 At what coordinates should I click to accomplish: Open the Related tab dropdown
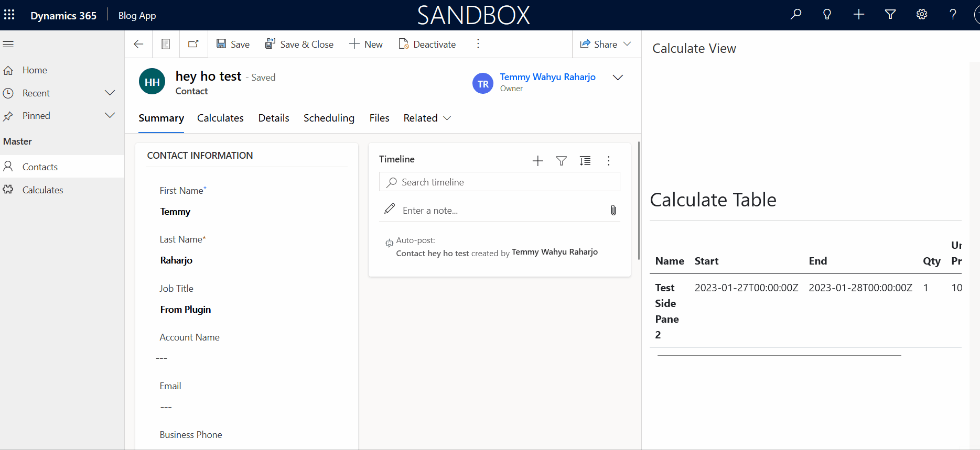point(427,118)
